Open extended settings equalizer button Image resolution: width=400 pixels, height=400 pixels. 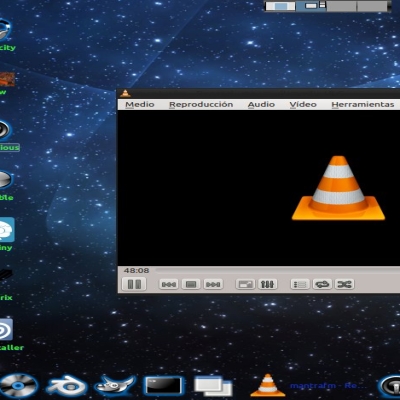(267, 284)
